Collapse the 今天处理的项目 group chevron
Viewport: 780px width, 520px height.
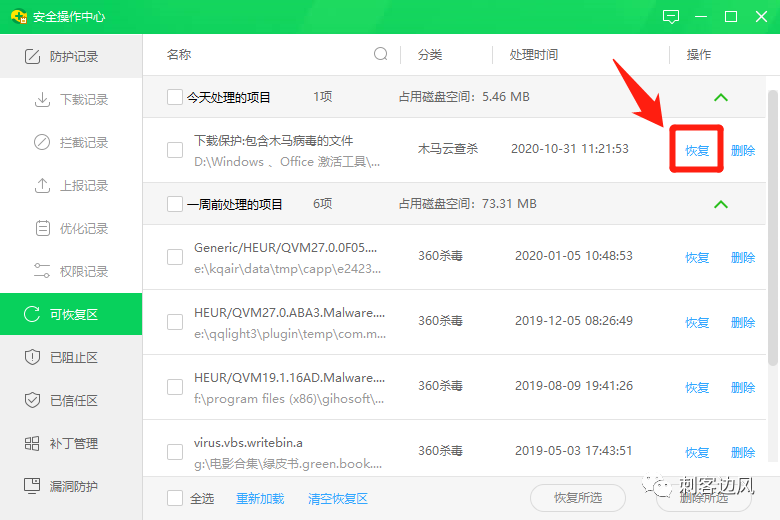[721, 98]
